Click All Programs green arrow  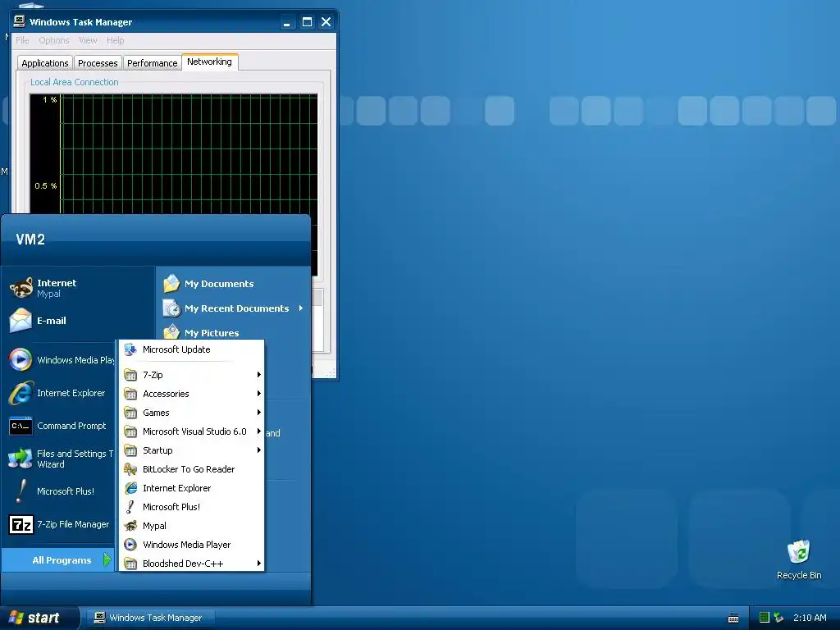(x=107, y=559)
